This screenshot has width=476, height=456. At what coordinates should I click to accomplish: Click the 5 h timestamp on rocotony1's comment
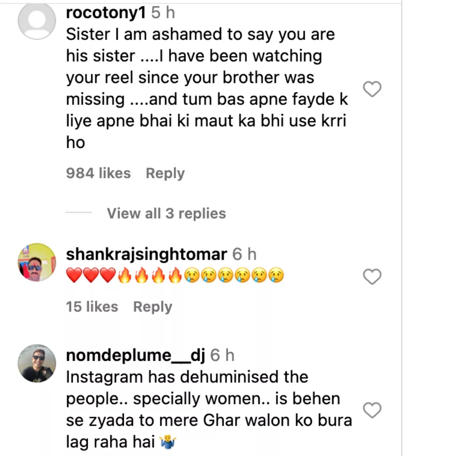(x=163, y=13)
